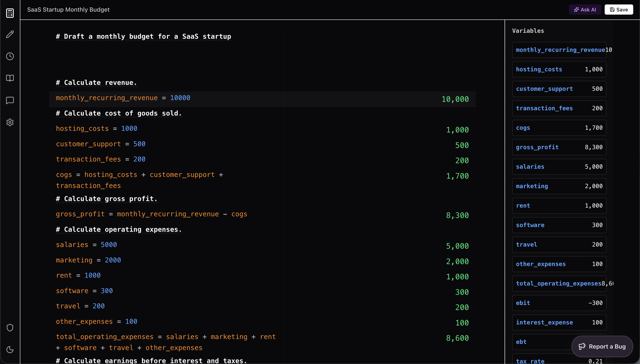Click the salaries = 5000 line

86,245
